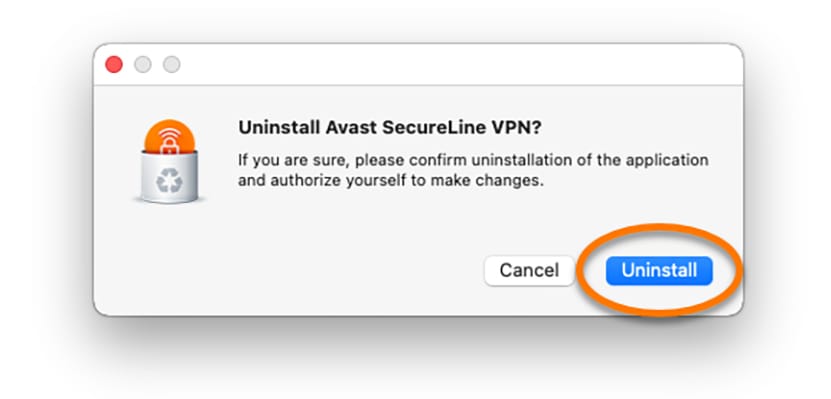Click the Avast uninstaller trash bin icon
This screenshot has width=831, height=399.
169,161
